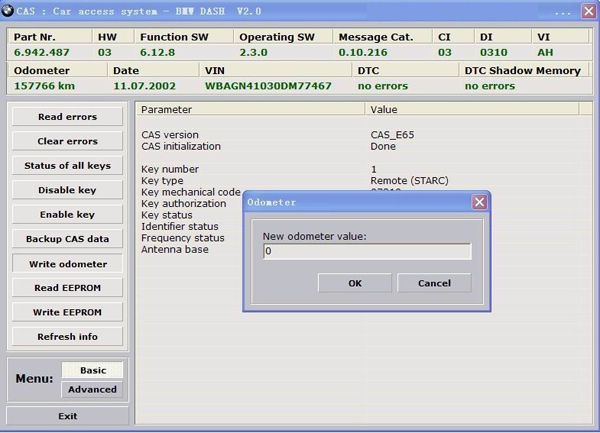Click the BMW logo icon in title bar
This screenshot has height=433, width=600.
click(x=8, y=10)
